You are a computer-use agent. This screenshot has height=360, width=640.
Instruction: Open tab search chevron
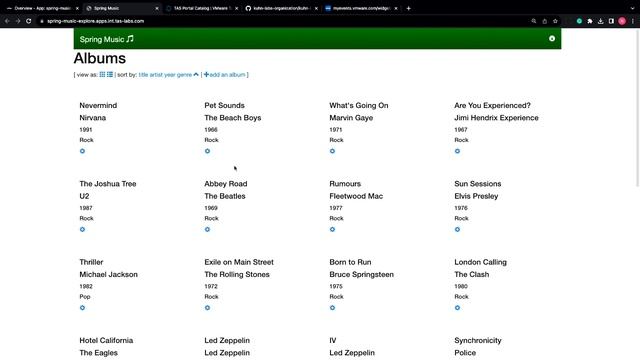pos(633,8)
